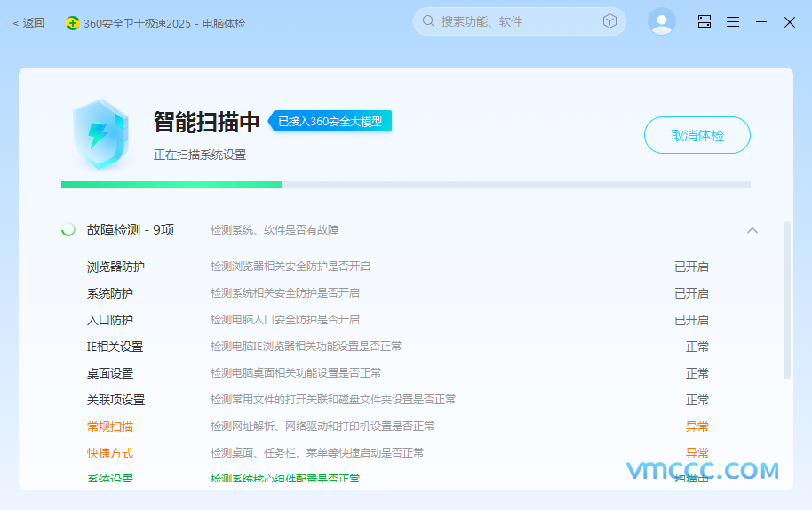Go back using the 返回 button
Screen dimensions: 812x510
coord(28,23)
